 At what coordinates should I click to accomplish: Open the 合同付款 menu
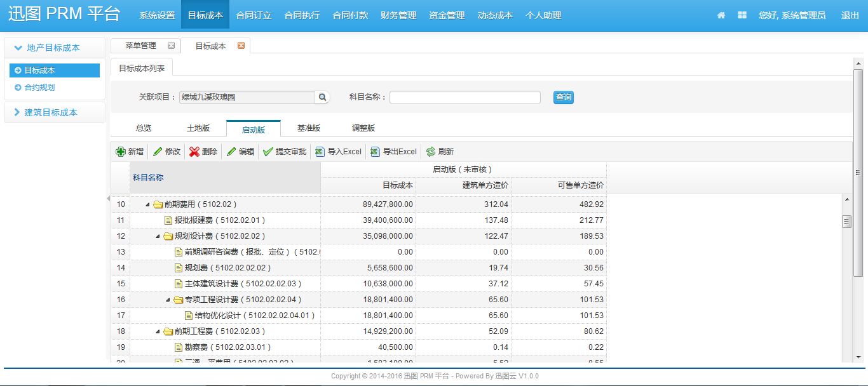pyautogui.click(x=350, y=15)
